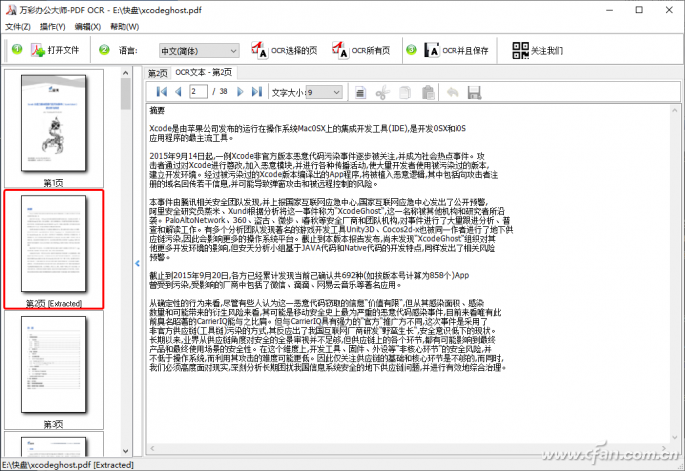The width and height of the screenshot is (685, 471).
Task: Go to previous page arrow
Action: point(178,92)
